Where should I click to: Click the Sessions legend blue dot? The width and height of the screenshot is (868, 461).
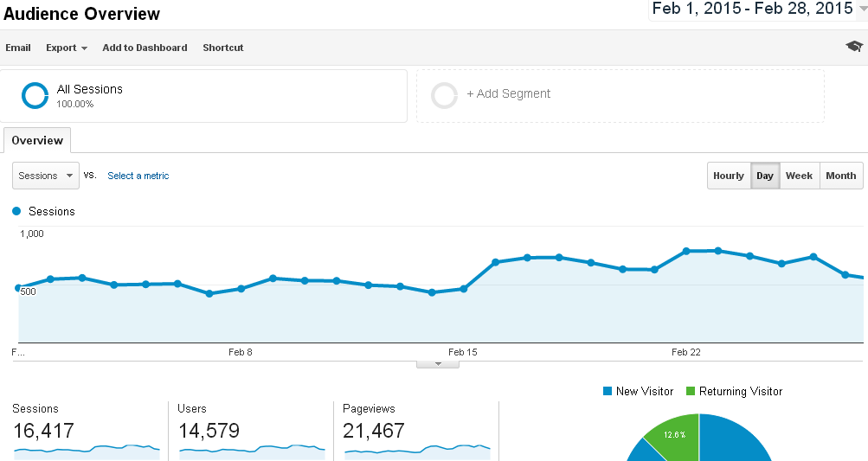[16, 211]
